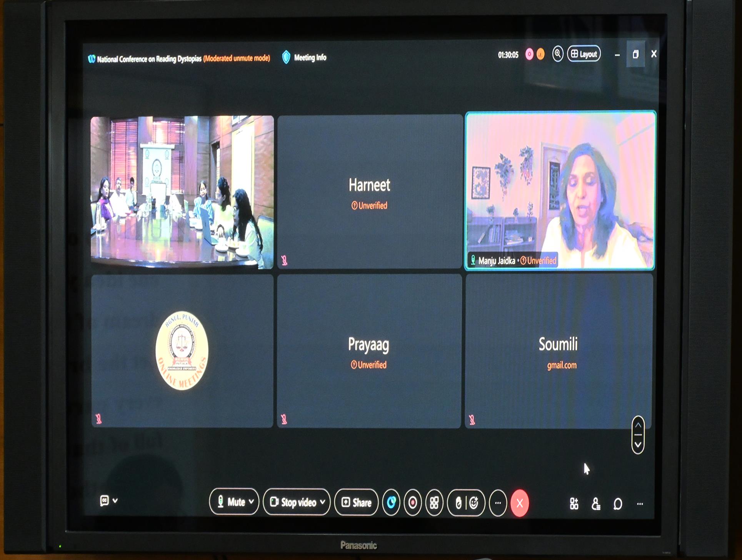Image resolution: width=742 pixels, height=560 pixels.
Task: Click the pink recording indicator icon
Action: click(x=529, y=55)
